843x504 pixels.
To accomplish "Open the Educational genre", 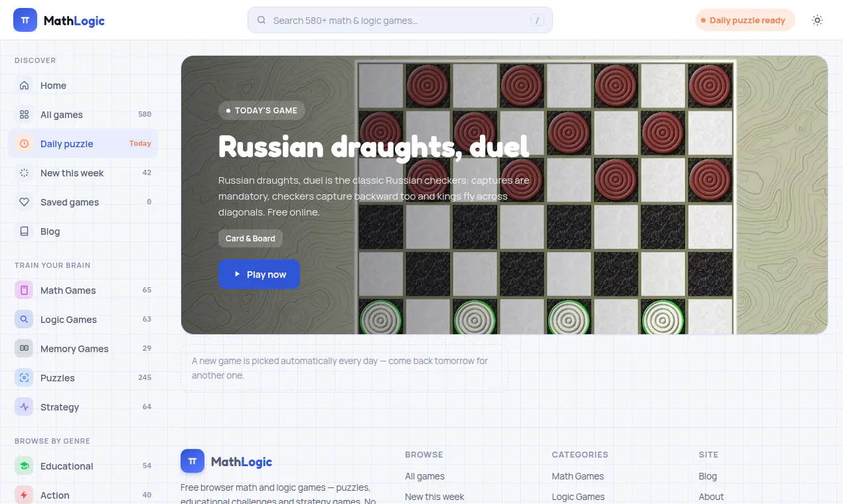I will (x=83, y=466).
